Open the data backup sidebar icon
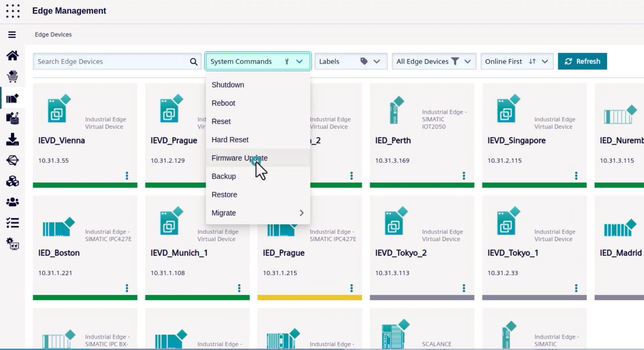Screen dimensions: 644x350 point(12,118)
